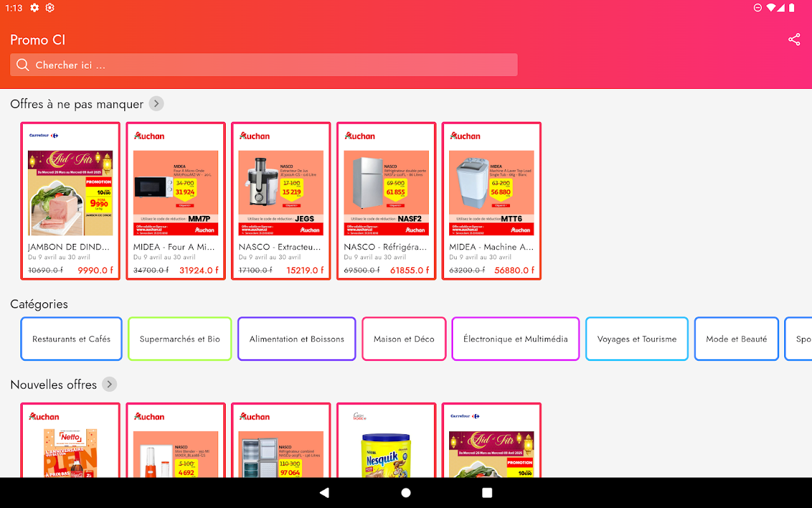Screen dimensions: 812x508
Task: Expand "Nouvelles offres" using its chevron
Action: [109, 384]
